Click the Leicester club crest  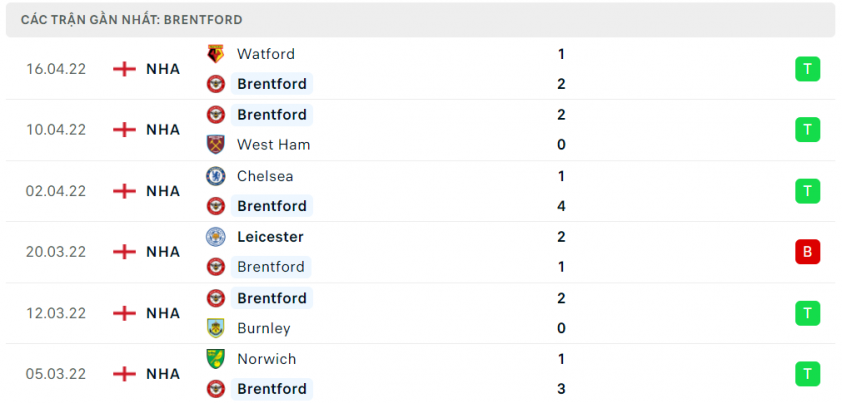tap(216, 237)
